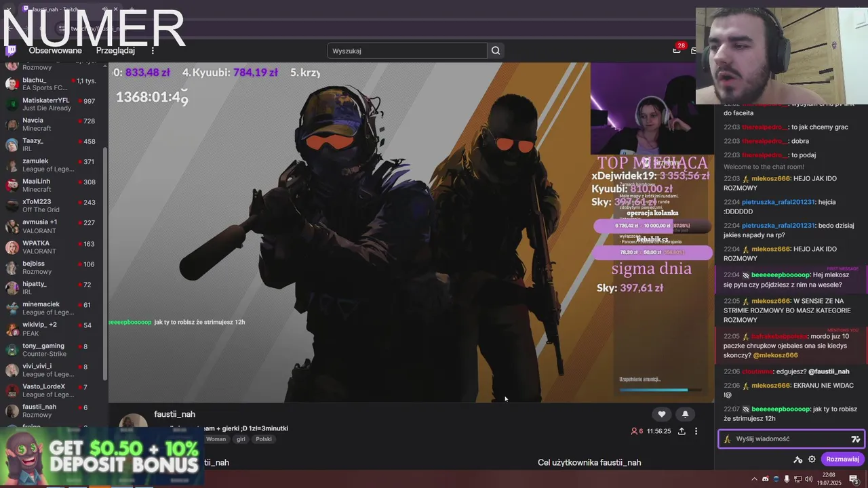Focus the Wyszukaj search field
This screenshot has width=868, height=488.
click(x=407, y=51)
